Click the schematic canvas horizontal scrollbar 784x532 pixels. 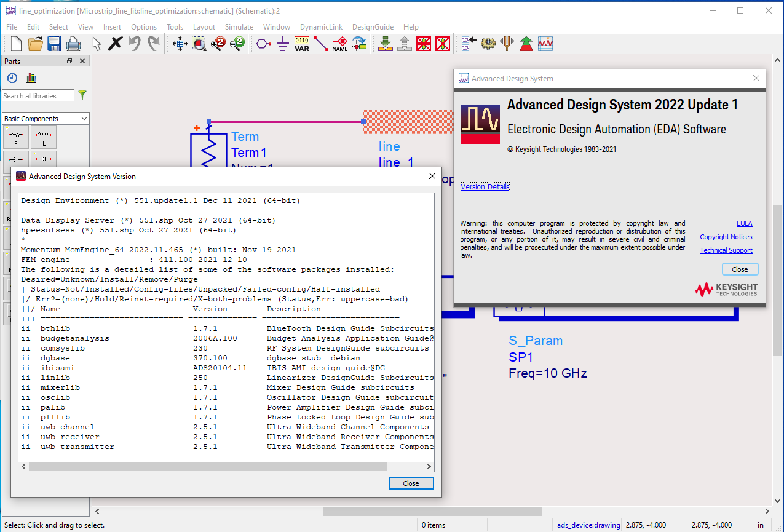433,512
